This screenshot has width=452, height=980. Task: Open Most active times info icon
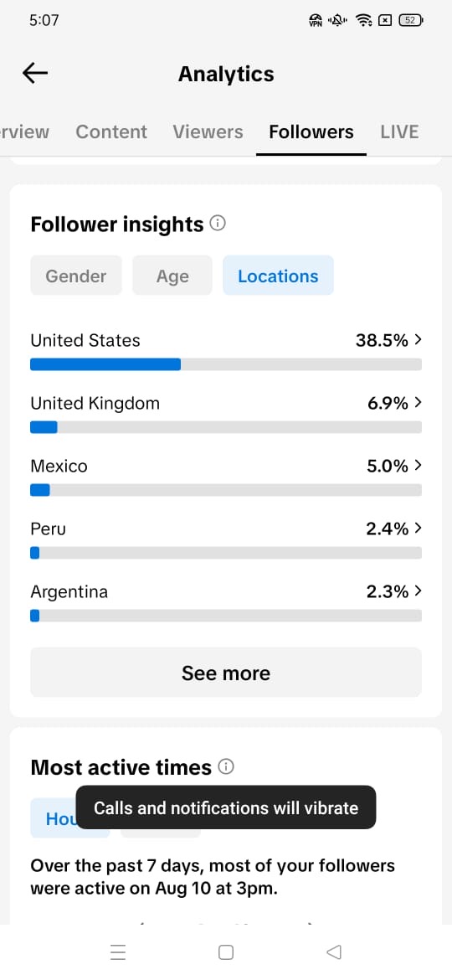pos(227,766)
